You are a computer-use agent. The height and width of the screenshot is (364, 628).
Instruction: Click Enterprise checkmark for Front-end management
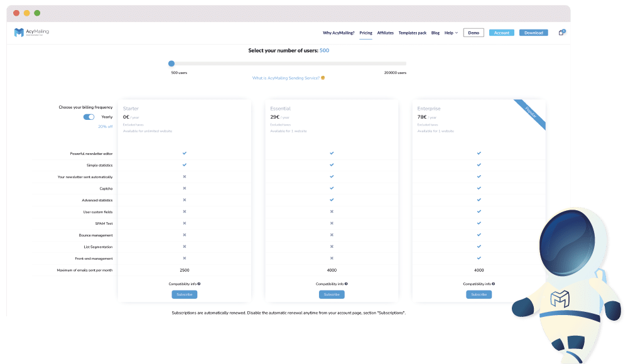[x=479, y=259]
